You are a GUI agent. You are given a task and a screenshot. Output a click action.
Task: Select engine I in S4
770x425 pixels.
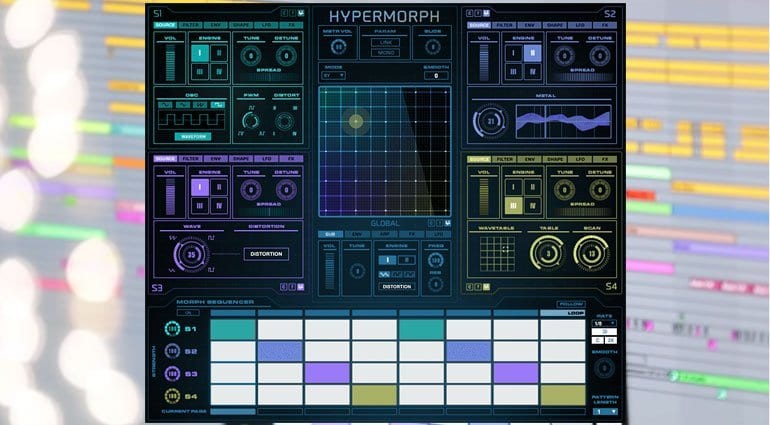(x=514, y=187)
